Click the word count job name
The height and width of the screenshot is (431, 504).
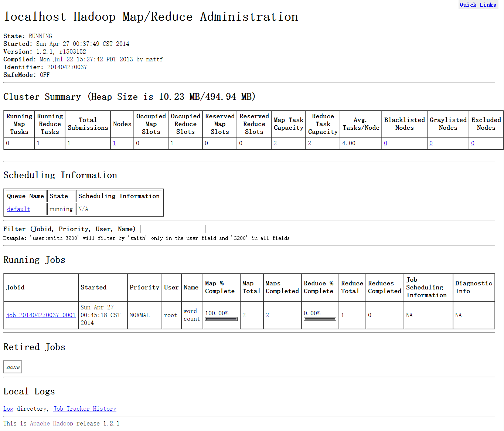(191, 315)
